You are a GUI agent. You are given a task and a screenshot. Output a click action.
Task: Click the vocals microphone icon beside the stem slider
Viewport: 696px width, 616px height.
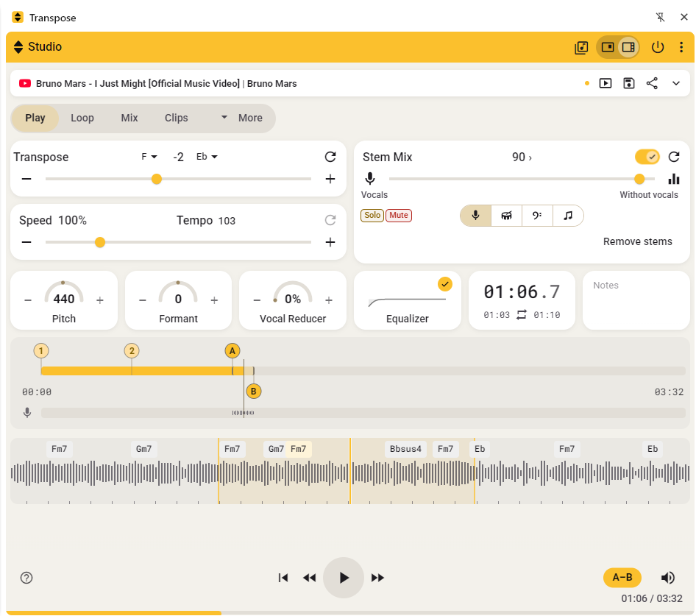pos(370,179)
